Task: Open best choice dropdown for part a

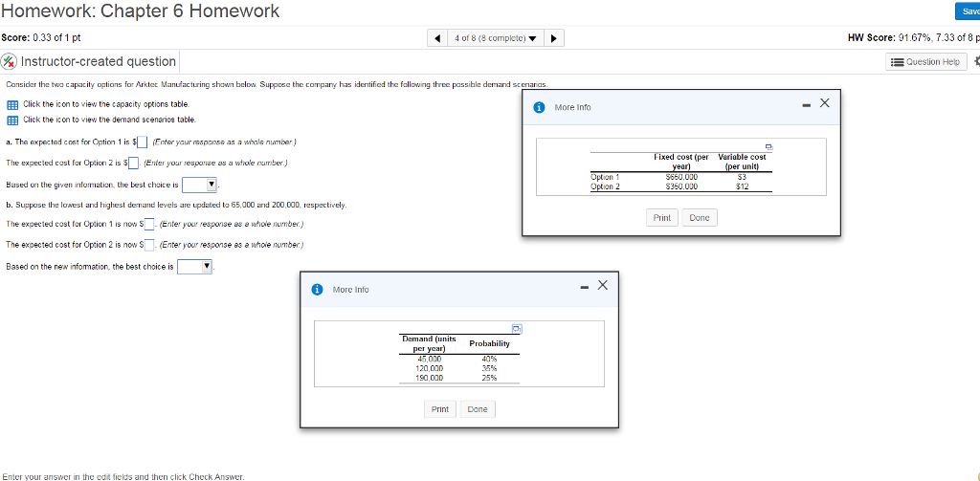Action: pyautogui.click(x=200, y=185)
